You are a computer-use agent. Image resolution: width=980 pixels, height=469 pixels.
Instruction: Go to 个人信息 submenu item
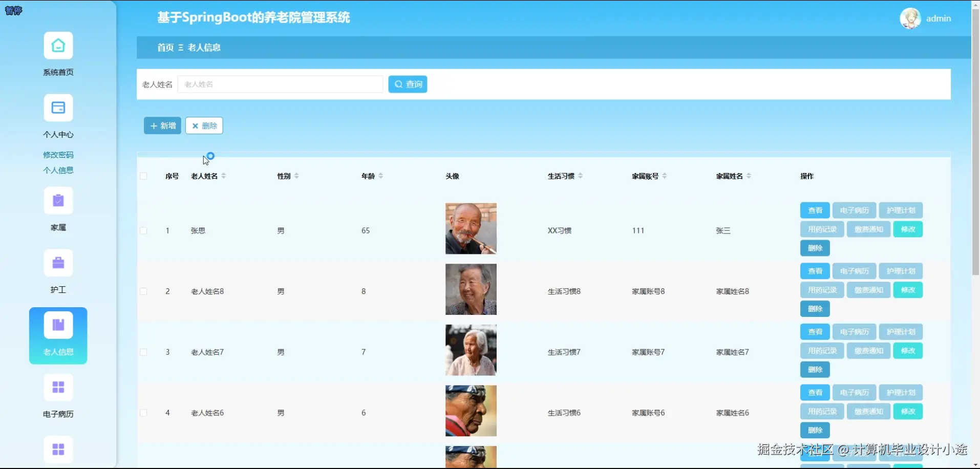(58, 170)
